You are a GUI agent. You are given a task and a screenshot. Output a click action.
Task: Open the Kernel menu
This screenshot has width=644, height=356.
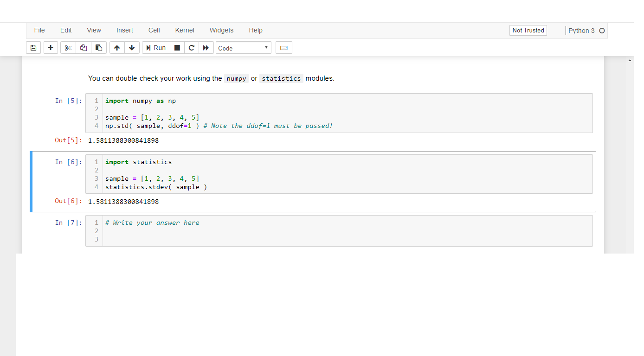(x=185, y=30)
